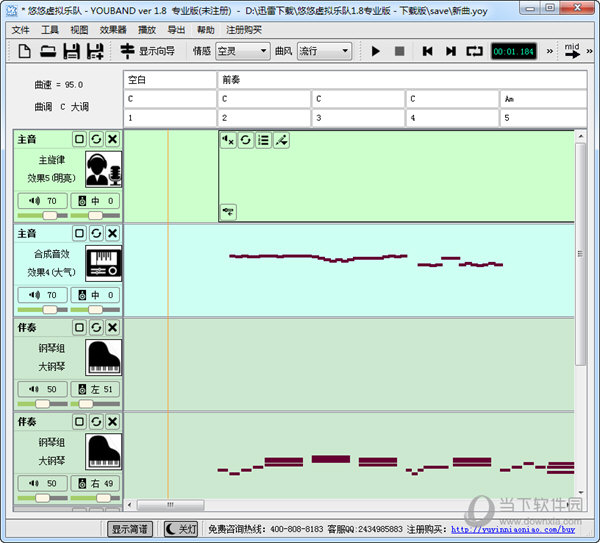600x543 pixels.
Task: Click the refresh icon on the 左 51 piano track
Action: point(96,327)
